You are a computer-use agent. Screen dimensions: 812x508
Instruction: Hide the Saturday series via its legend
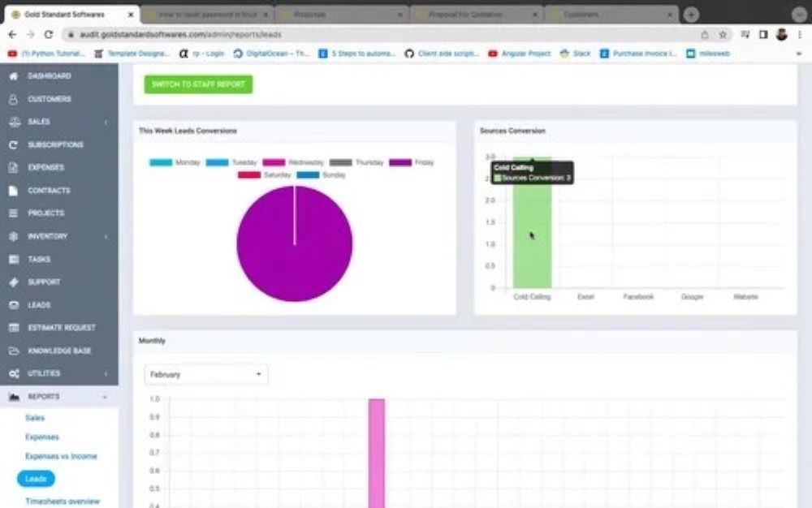coord(266,173)
